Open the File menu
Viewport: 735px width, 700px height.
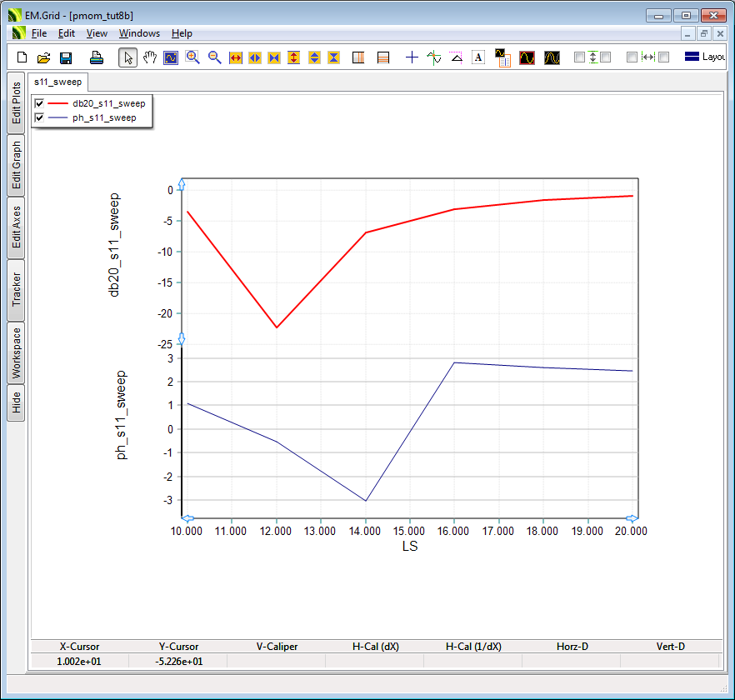pos(39,33)
